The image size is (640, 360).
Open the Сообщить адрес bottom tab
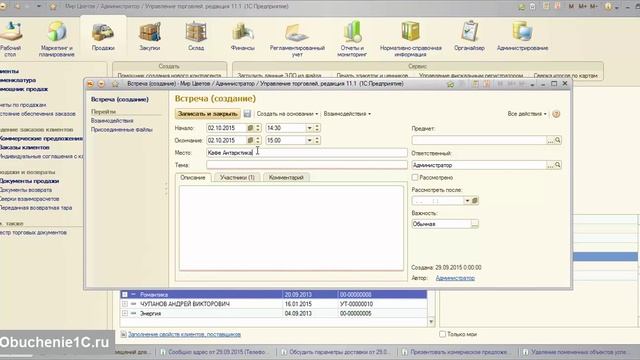coord(215,352)
